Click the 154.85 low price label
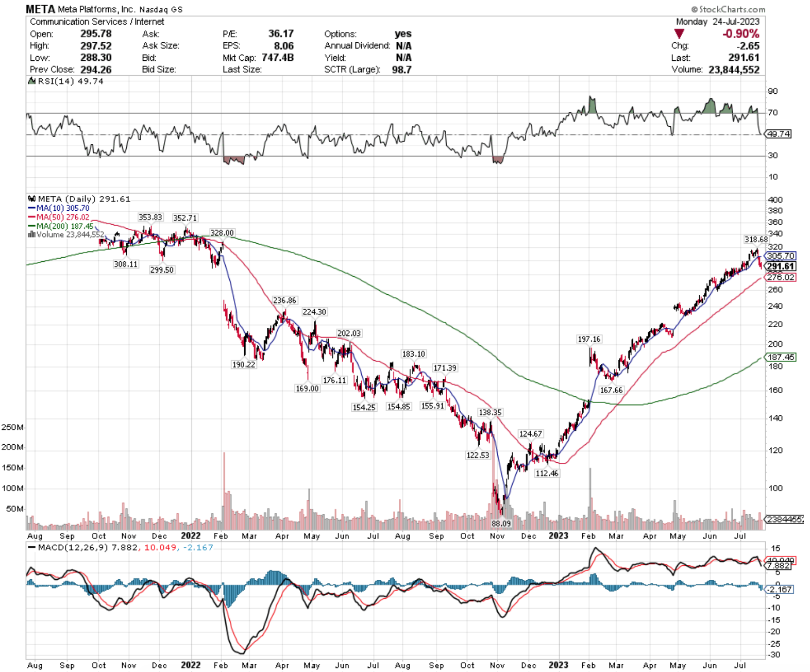This screenshot has width=810, height=672. tap(399, 407)
